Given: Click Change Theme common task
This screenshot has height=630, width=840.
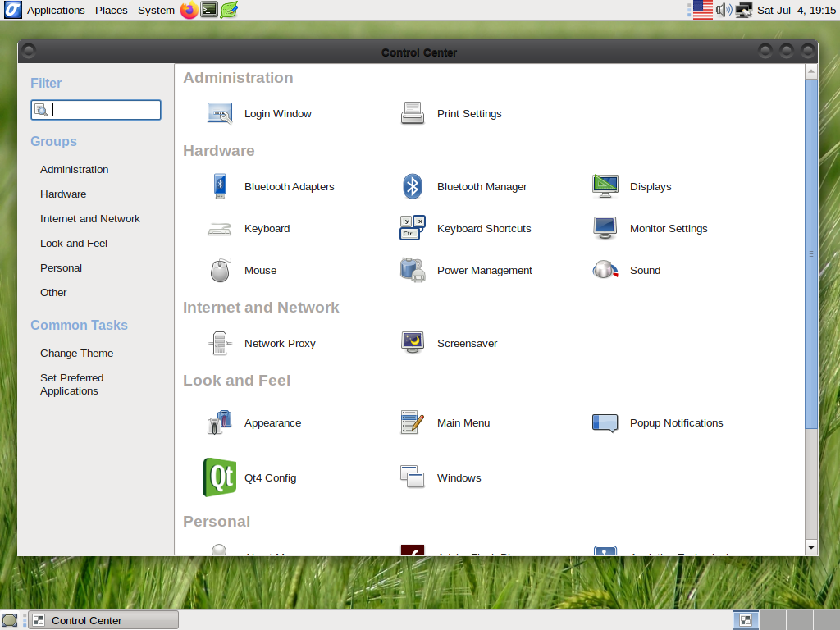Looking at the screenshot, I should [76, 353].
